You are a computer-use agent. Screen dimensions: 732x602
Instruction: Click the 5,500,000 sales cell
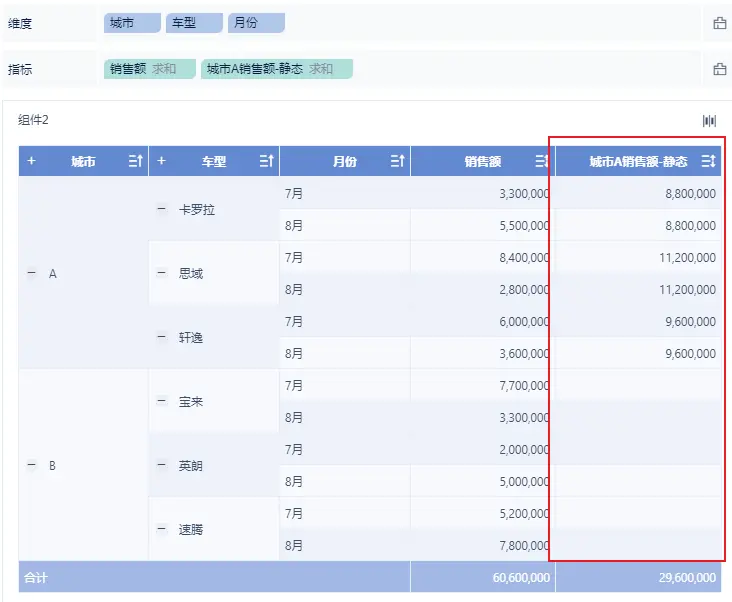[483, 225]
